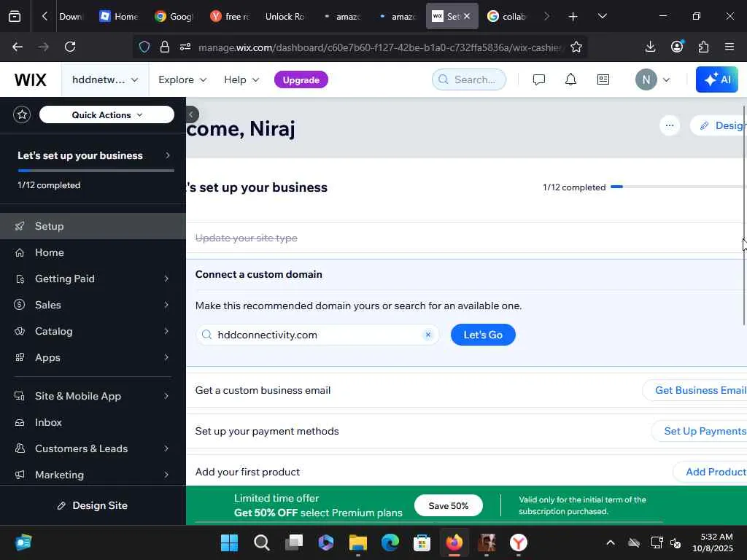Viewport: 747px width, 560px height.
Task: Bookmark this page with star icon
Action: [576, 47]
